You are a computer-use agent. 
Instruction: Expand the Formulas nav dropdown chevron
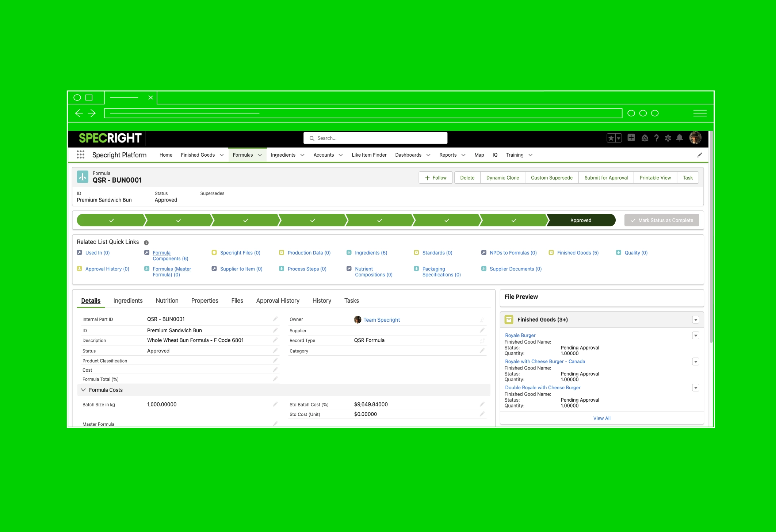pyautogui.click(x=260, y=155)
